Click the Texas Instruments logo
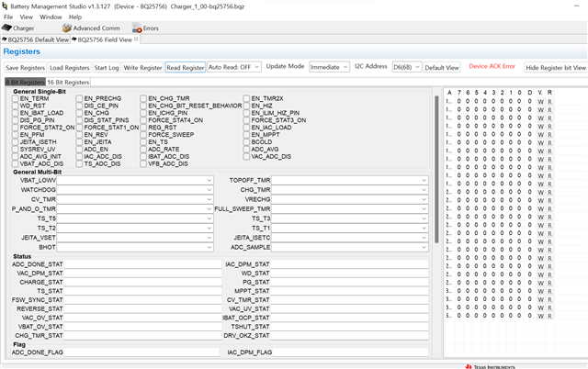 tap(490, 367)
